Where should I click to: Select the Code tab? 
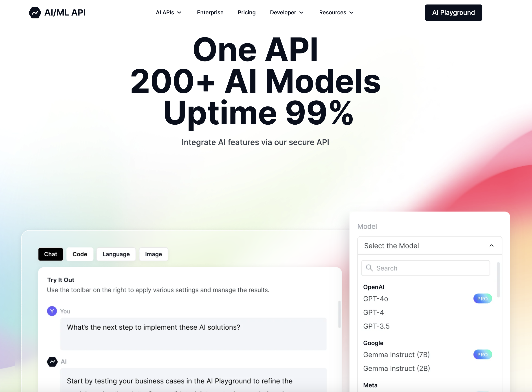[80, 254]
